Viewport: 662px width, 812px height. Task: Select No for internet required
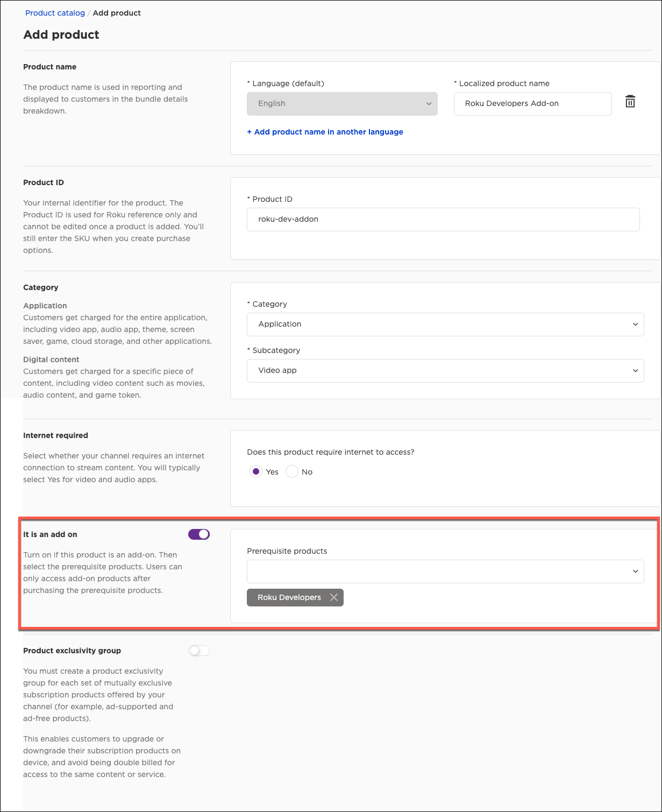point(292,472)
